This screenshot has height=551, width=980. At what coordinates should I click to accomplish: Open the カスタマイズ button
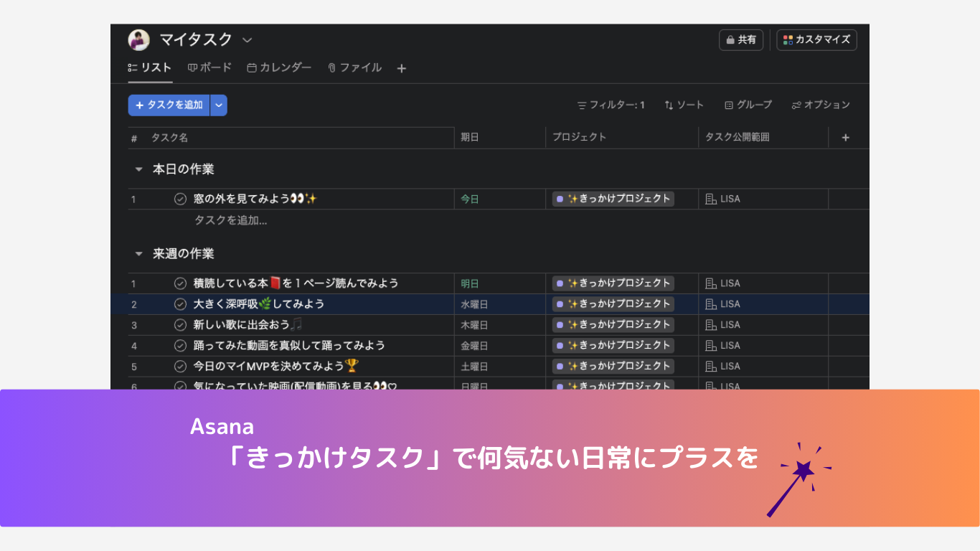[816, 39]
